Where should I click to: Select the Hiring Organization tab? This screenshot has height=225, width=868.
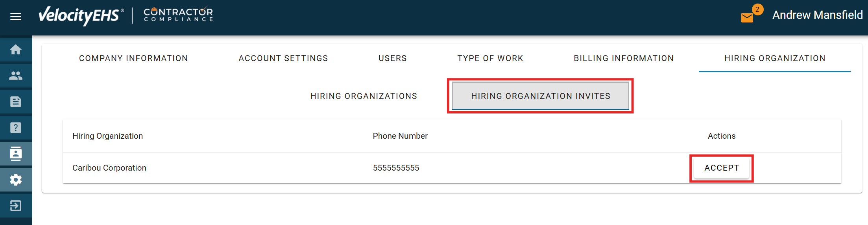(x=775, y=58)
